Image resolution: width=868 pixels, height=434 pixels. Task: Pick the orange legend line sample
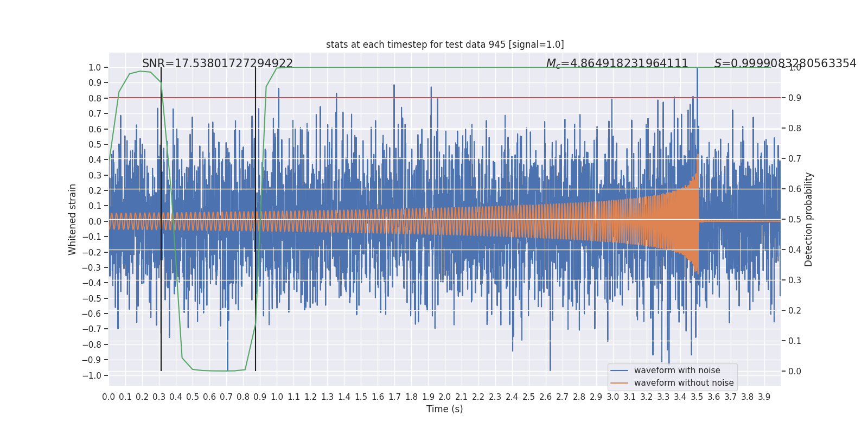tap(619, 383)
